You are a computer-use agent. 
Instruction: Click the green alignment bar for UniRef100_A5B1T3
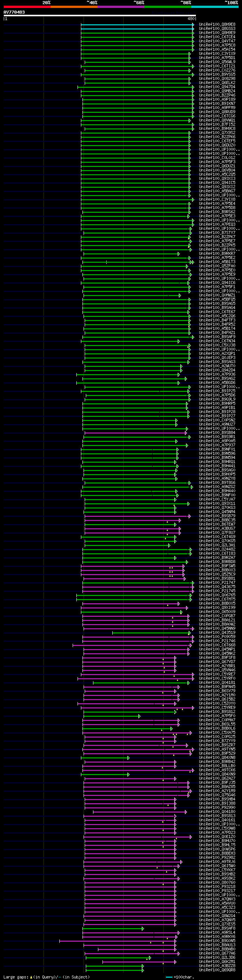coord(138,262)
